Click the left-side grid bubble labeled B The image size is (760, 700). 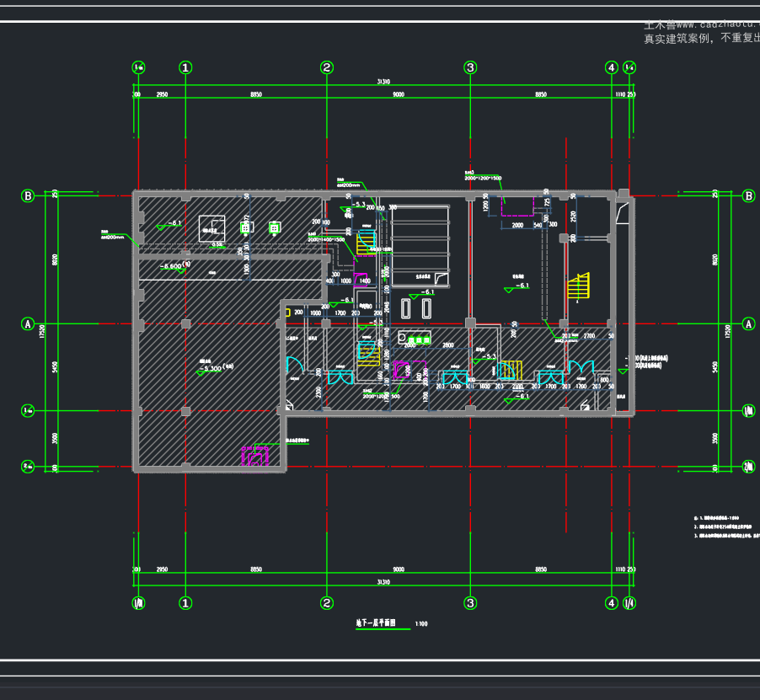pyautogui.click(x=28, y=195)
